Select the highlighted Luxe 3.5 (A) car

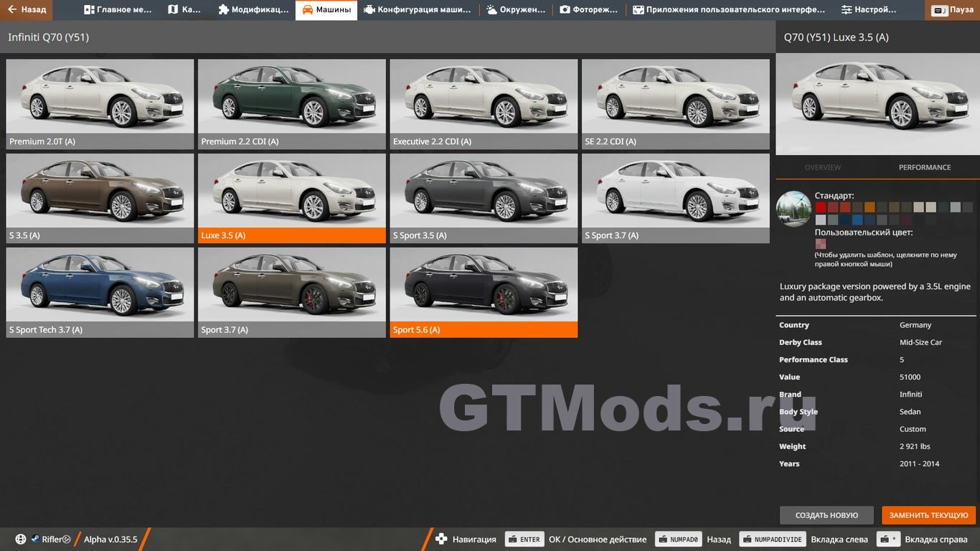click(x=292, y=198)
